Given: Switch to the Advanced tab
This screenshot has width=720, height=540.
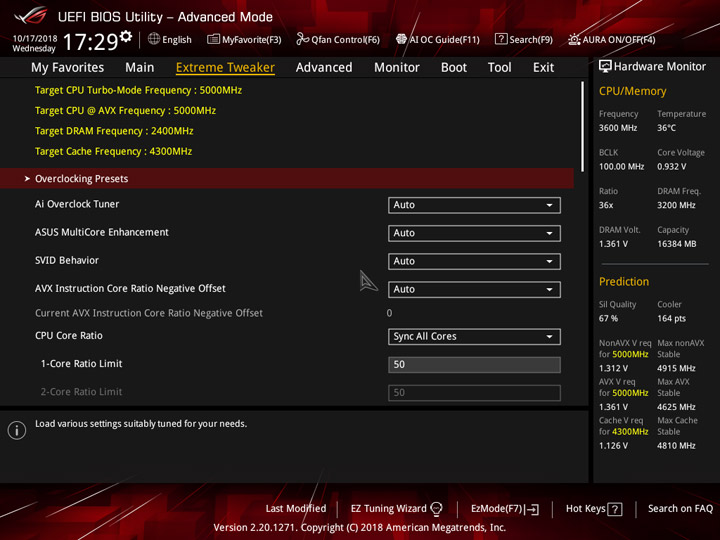Looking at the screenshot, I should [324, 68].
